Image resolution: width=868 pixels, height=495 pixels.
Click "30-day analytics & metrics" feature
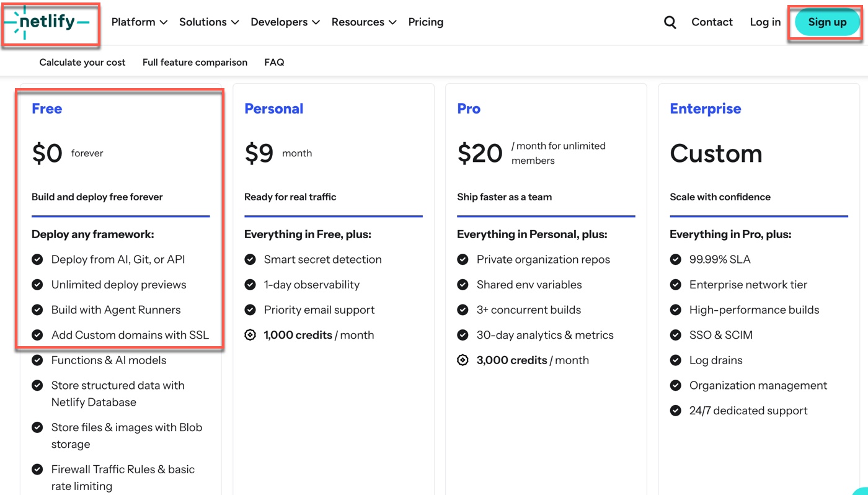tap(545, 336)
